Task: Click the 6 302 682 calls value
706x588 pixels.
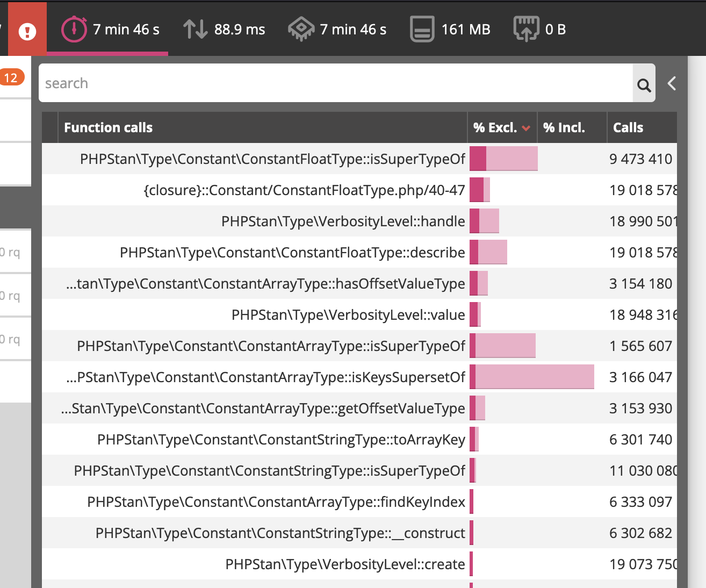Action: tap(640, 533)
